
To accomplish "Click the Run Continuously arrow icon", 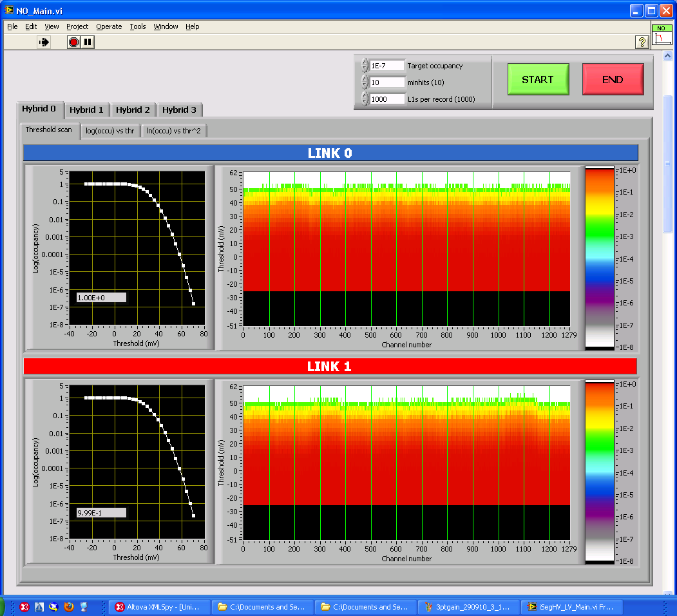I will [44, 42].
